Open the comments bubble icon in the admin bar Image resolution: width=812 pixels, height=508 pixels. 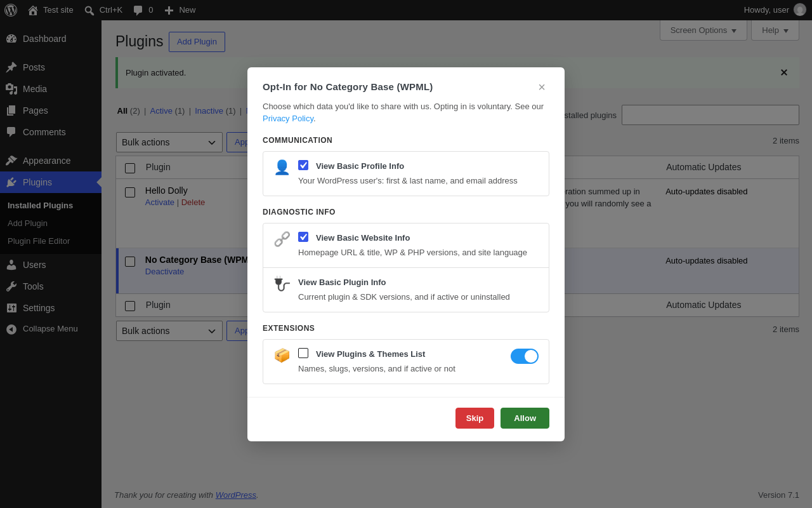138,10
